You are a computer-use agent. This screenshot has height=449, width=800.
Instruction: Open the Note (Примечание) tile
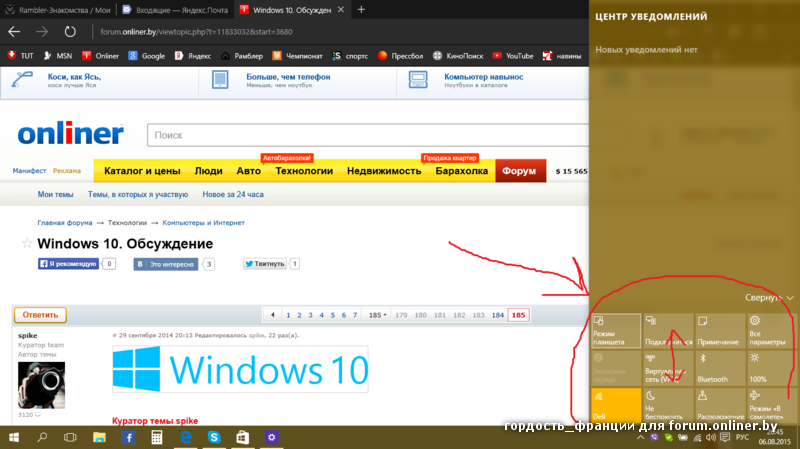coord(720,331)
